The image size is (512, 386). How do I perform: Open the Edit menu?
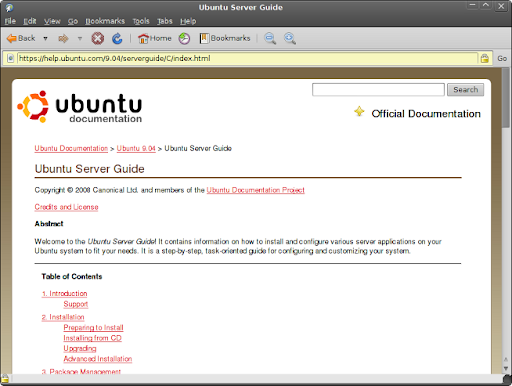(30, 21)
